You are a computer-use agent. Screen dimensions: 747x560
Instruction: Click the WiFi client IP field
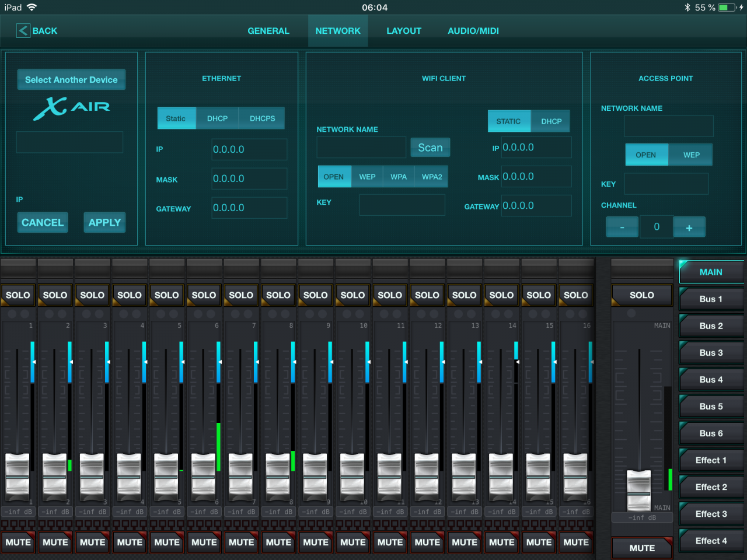point(536,147)
